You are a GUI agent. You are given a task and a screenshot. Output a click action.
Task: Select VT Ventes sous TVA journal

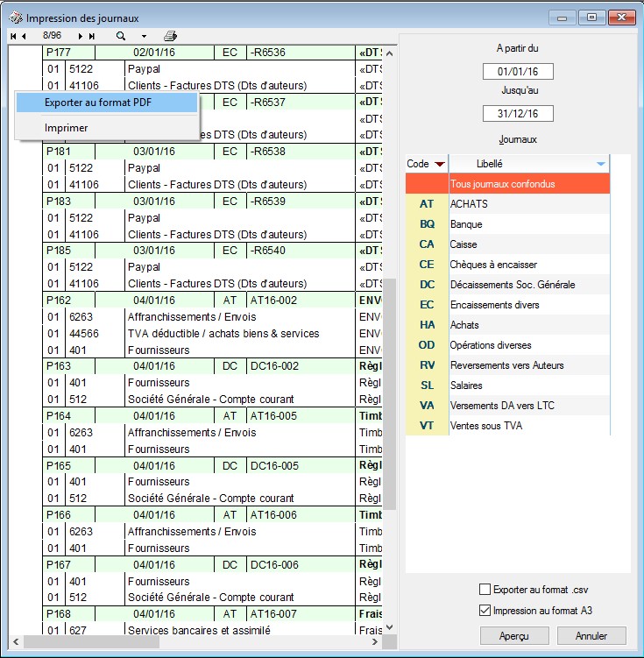tap(507, 426)
